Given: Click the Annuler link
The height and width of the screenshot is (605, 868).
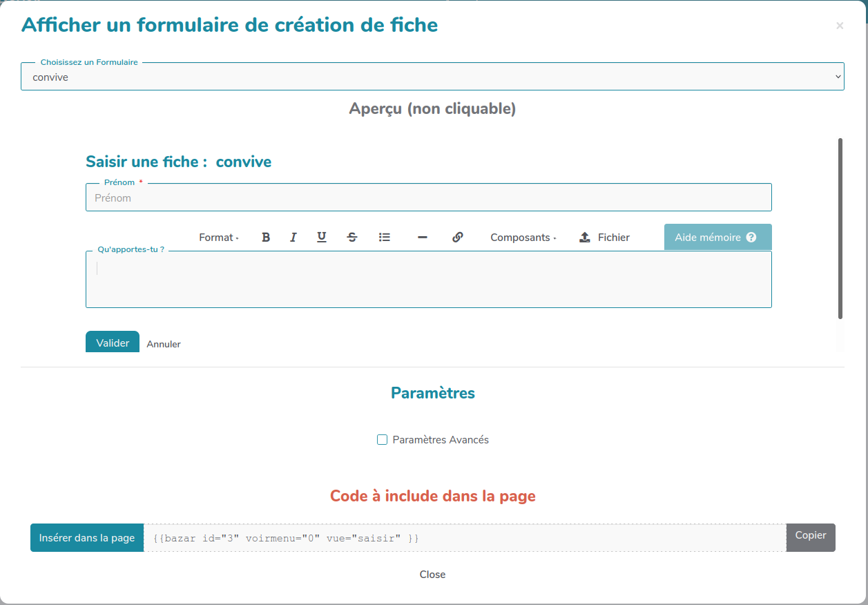Looking at the screenshot, I should [164, 344].
